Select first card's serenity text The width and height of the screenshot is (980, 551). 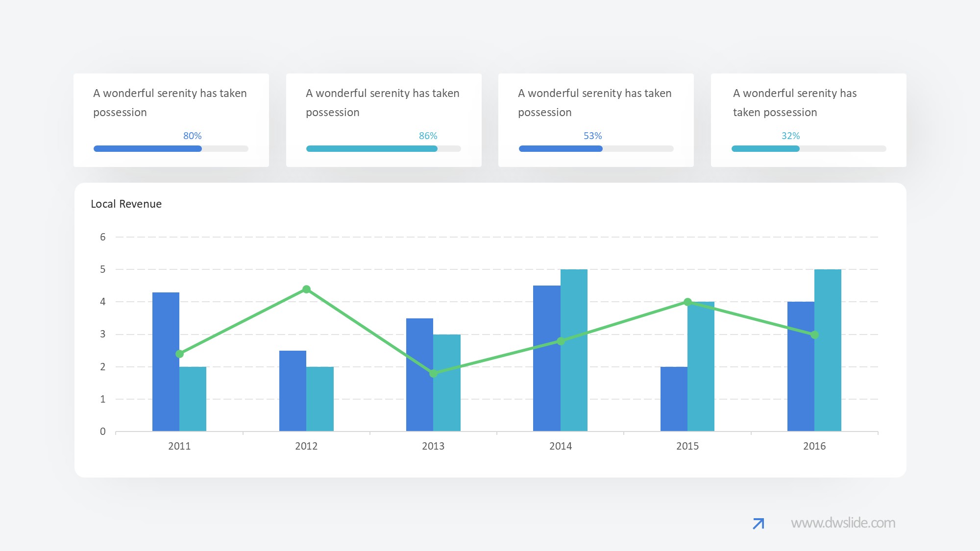(170, 103)
